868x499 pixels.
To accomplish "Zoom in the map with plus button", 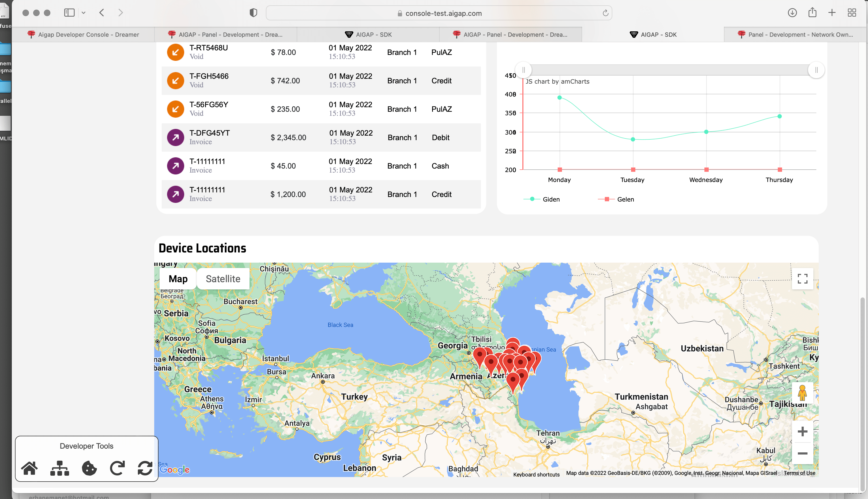I will tap(802, 431).
